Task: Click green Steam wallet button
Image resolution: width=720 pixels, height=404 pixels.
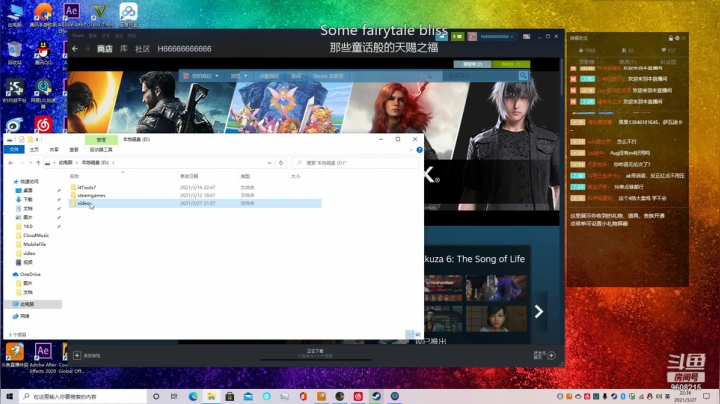Action: [457, 36]
